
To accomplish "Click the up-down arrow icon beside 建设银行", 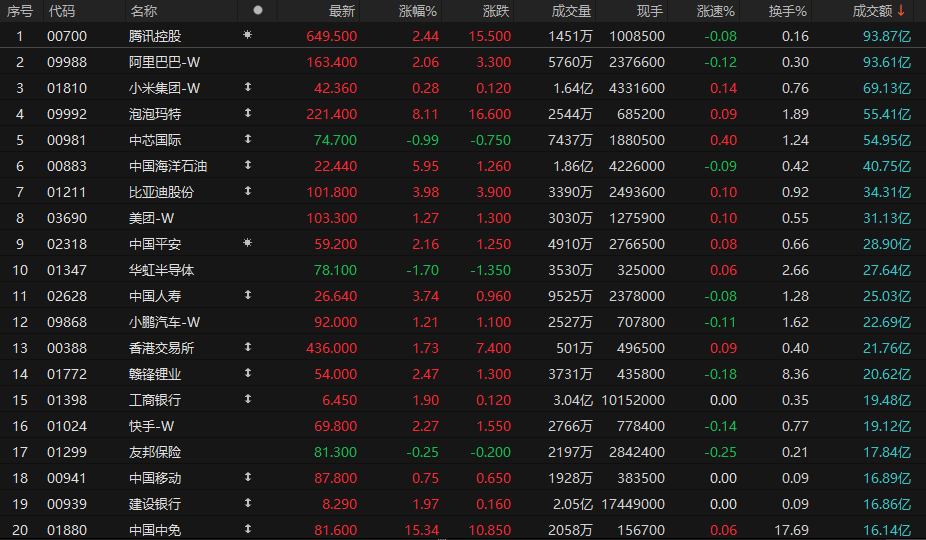I will click(x=248, y=503).
